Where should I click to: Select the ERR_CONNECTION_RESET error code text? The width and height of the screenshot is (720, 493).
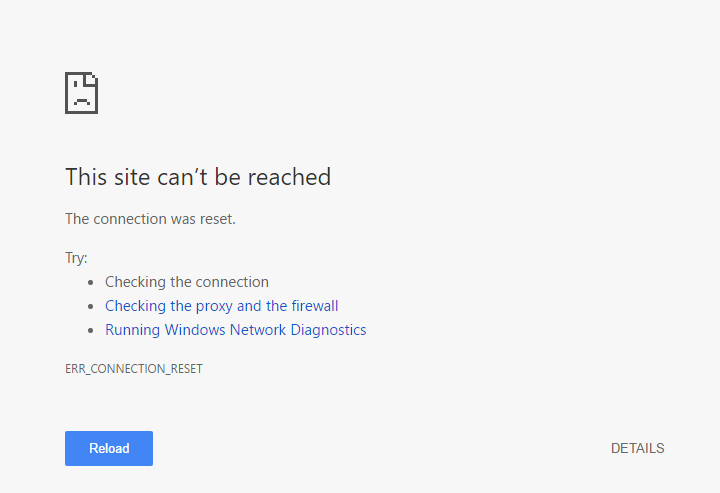[134, 369]
